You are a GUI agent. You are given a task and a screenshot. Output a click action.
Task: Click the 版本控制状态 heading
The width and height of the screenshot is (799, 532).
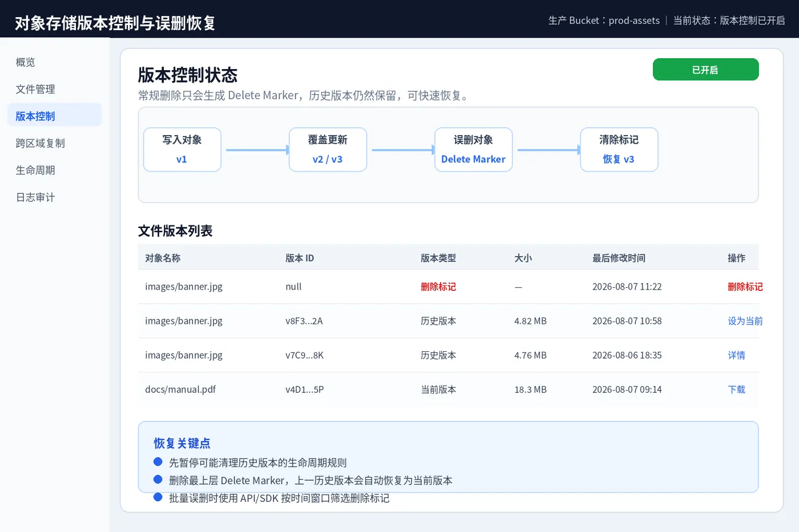[x=188, y=75]
